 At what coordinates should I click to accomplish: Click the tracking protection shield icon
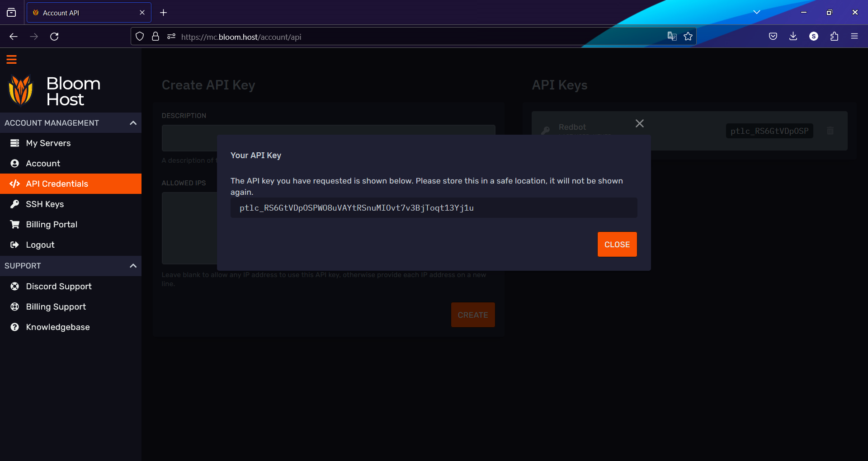pyautogui.click(x=140, y=37)
